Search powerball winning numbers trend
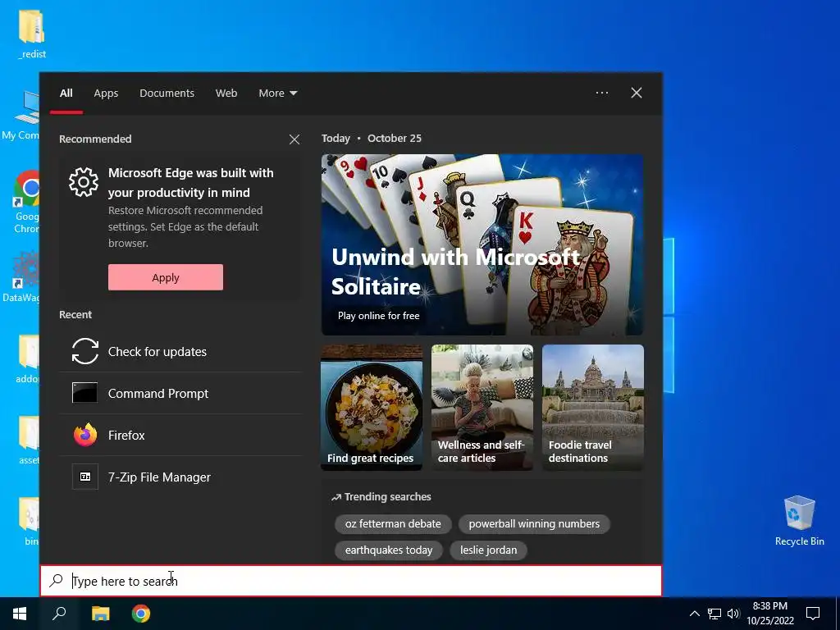Viewport: 840px width, 630px height. click(x=534, y=524)
